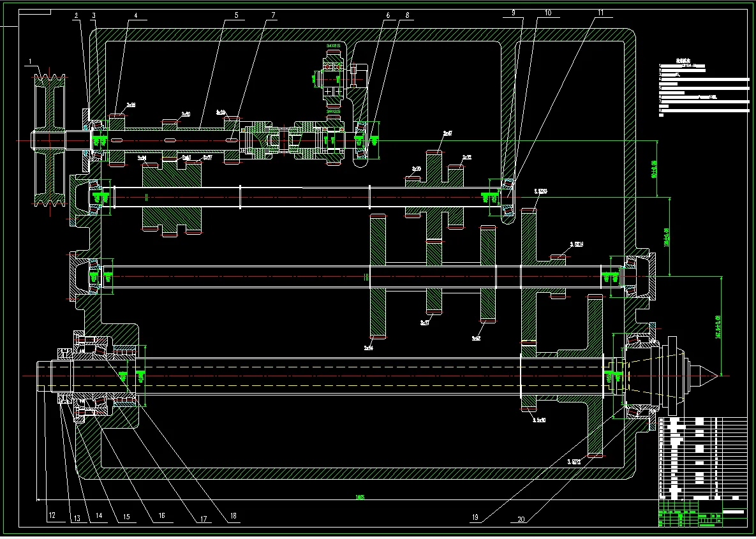Select part number label 11
The image size is (756, 539).
[601, 13]
